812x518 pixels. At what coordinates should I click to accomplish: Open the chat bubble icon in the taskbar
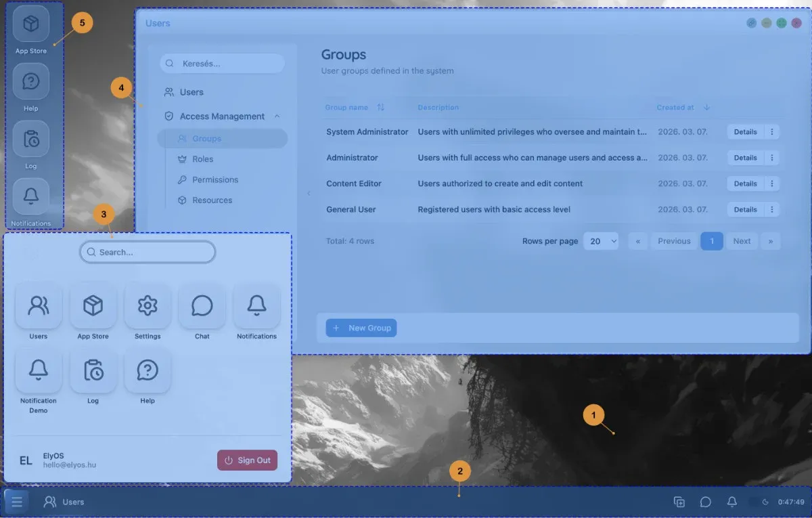(x=705, y=502)
